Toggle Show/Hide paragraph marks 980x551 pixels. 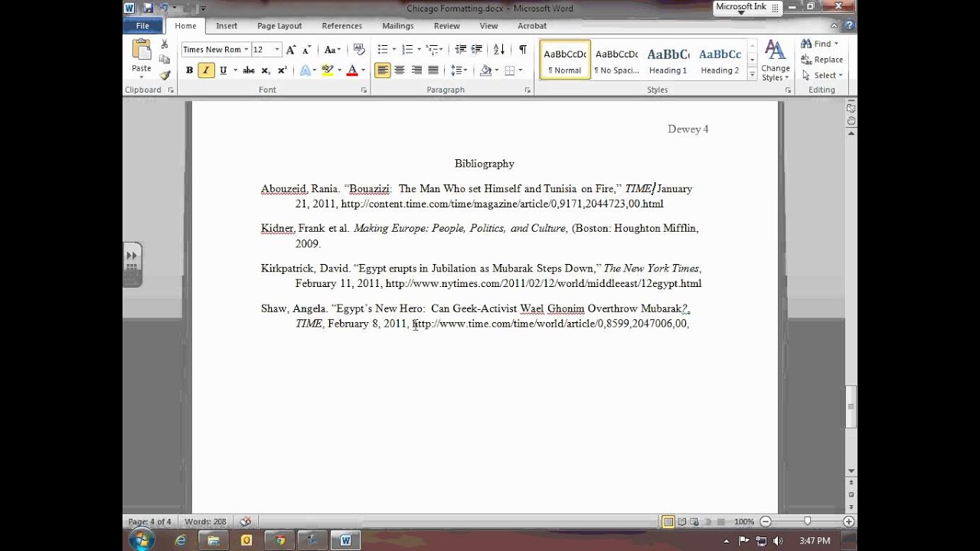(x=522, y=50)
